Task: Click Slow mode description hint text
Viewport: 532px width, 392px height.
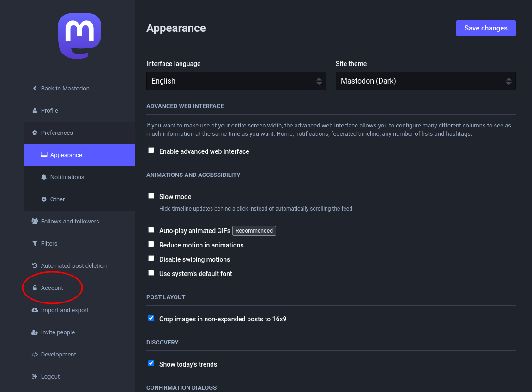Action: [256, 209]
